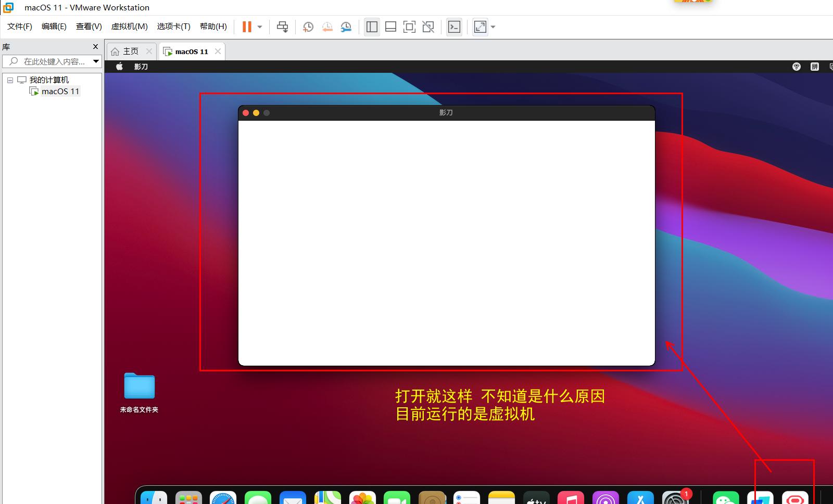Revert the VM to previous snapshot

(x=327, y=27)
